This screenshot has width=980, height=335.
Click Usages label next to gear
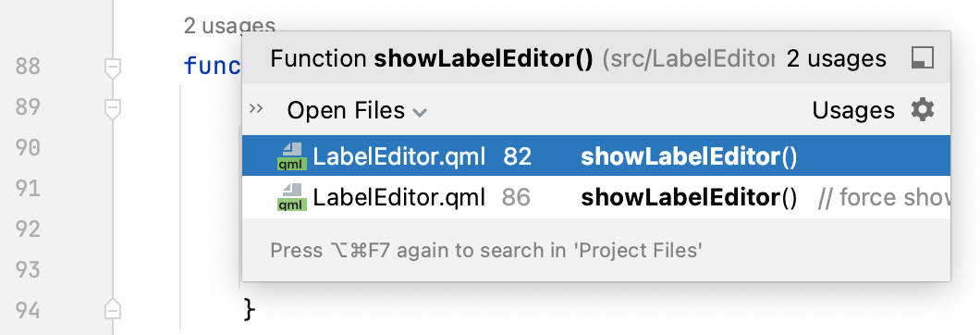click(x=853, y=111)
